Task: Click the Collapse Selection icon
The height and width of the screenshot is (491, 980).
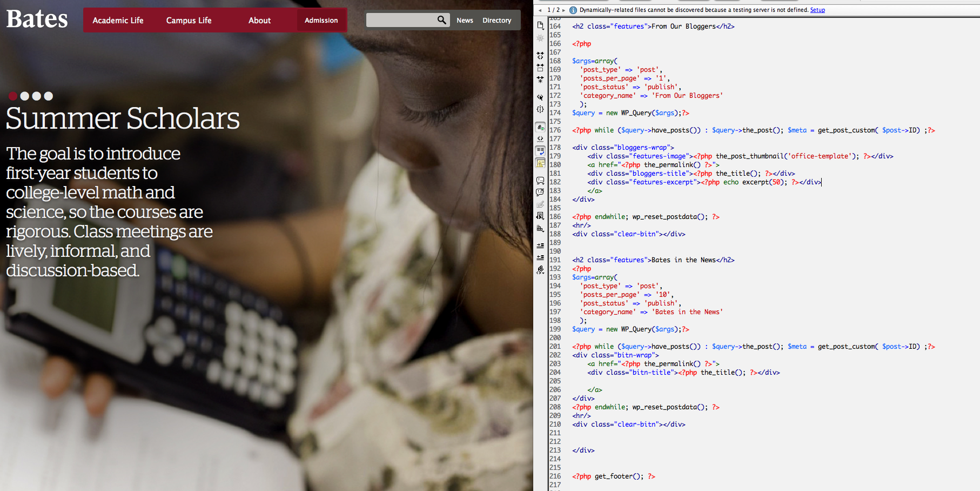Action: pyautogui.click(x=540, y=68)
